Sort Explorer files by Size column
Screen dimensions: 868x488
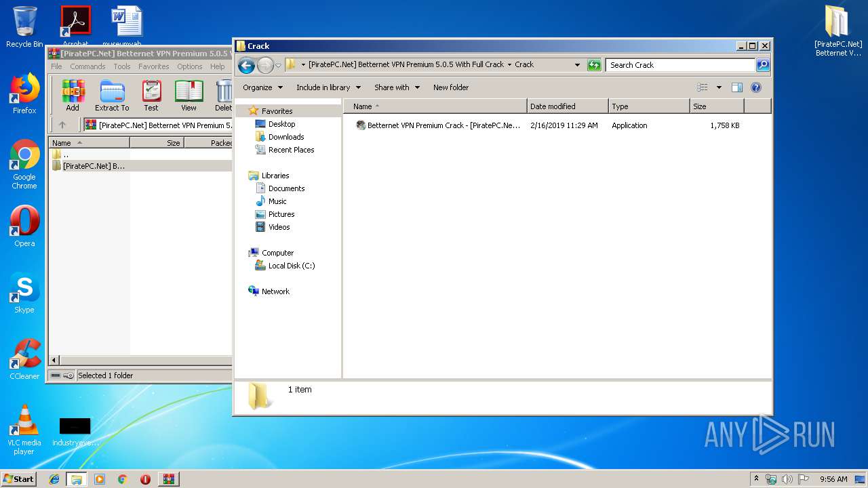coord(717,106)
